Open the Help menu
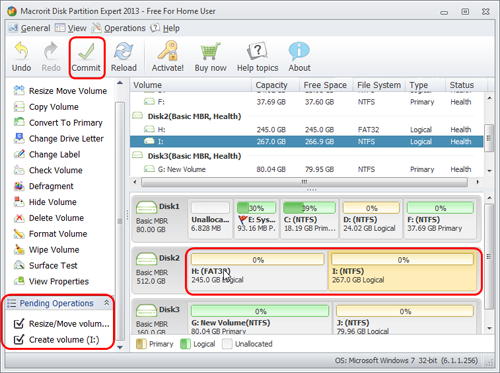The image size is (500, 373). 165,28
